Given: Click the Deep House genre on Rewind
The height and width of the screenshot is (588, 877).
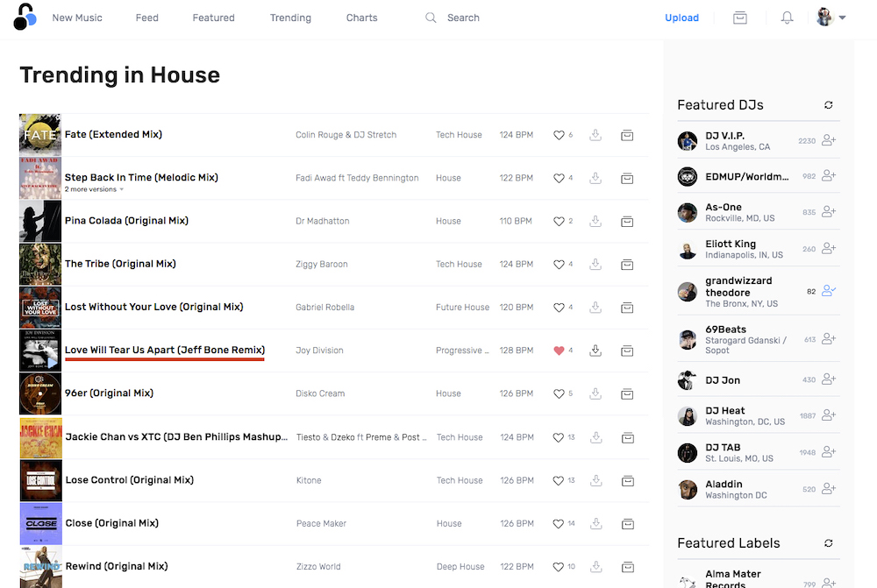Looking at the screenshot, I should click(460, 567).
